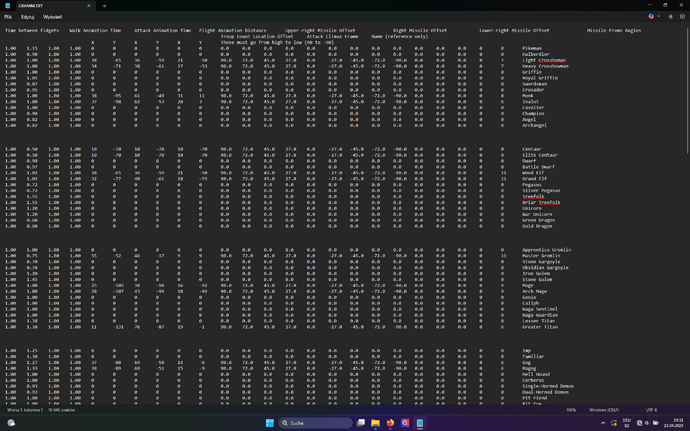Click the 'Time between fidgets' header text

(32, 30)
